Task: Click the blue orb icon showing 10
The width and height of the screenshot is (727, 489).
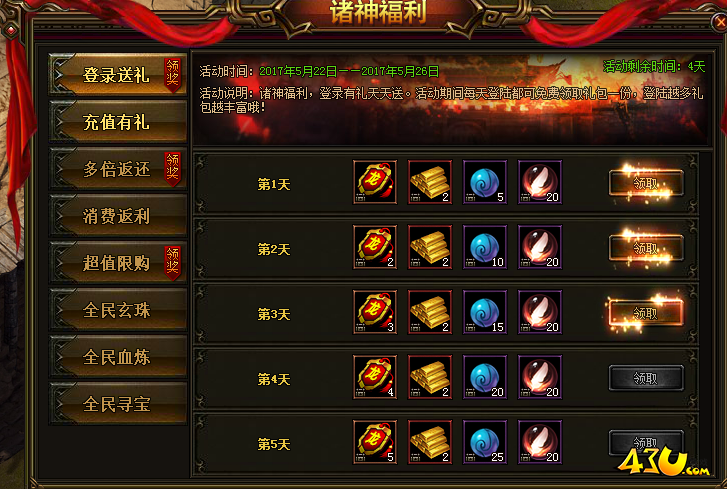Action: click(x=485, y=247)
